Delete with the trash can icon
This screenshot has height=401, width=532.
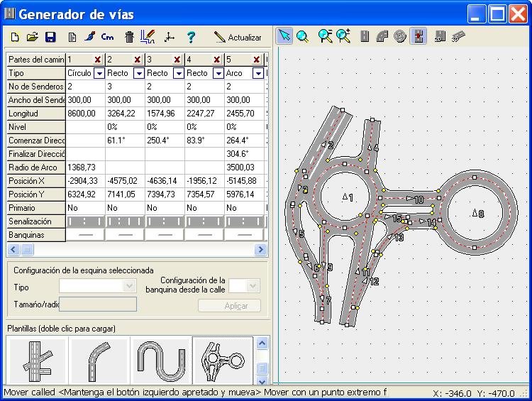coord(129,37)
